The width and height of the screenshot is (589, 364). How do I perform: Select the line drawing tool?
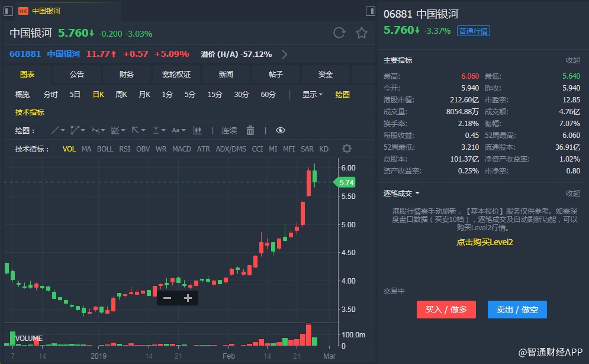(x=55, y=130)
